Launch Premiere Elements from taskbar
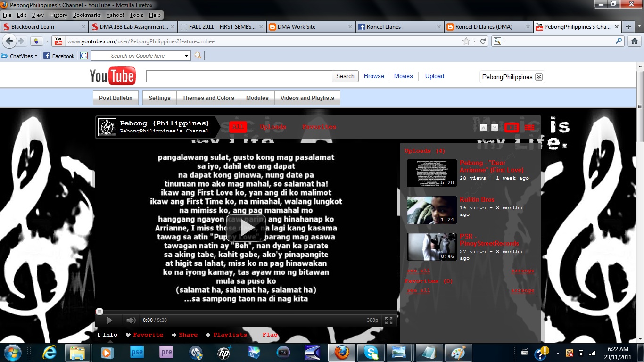 (166, 352)
